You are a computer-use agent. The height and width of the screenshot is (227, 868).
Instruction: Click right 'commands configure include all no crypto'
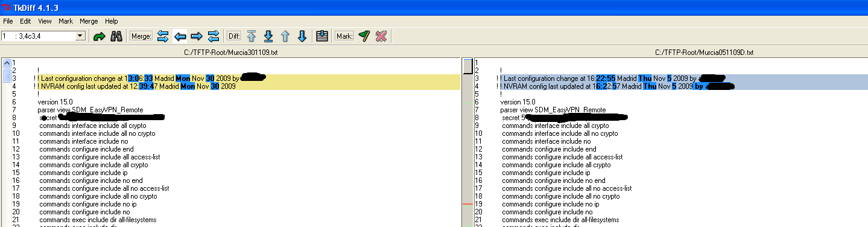(x=561, y=196)
